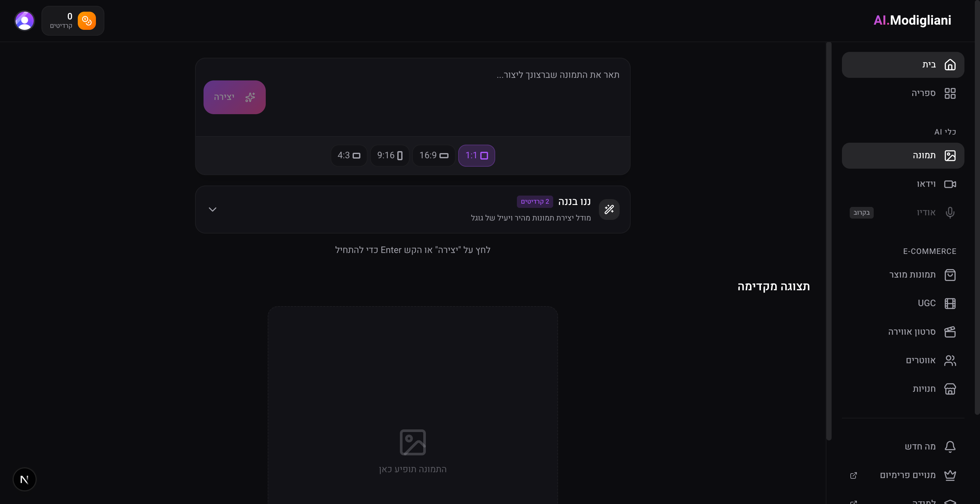
Task: Select the 1:1 aspect ratio option
Action: point(476,155)
